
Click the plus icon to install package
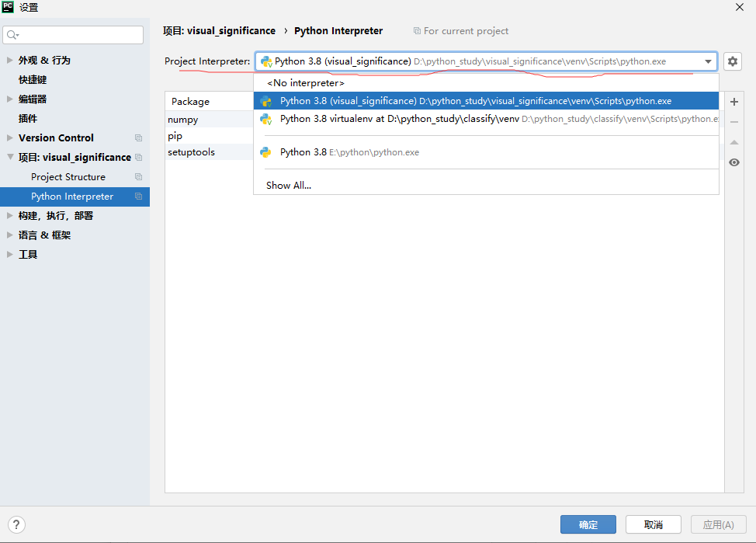(733, 102)
